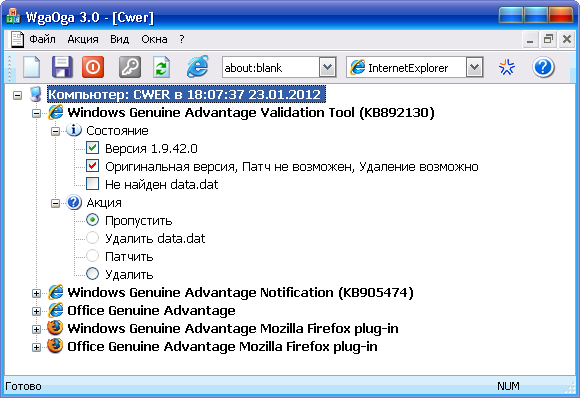Viewport: 580px width, 398px height.
Task: Click the gray key toolbar icon
Action: click(130, 67)
